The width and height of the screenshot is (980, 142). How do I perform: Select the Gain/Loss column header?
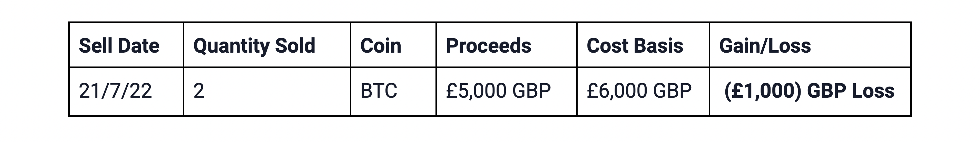click(765, 46)
